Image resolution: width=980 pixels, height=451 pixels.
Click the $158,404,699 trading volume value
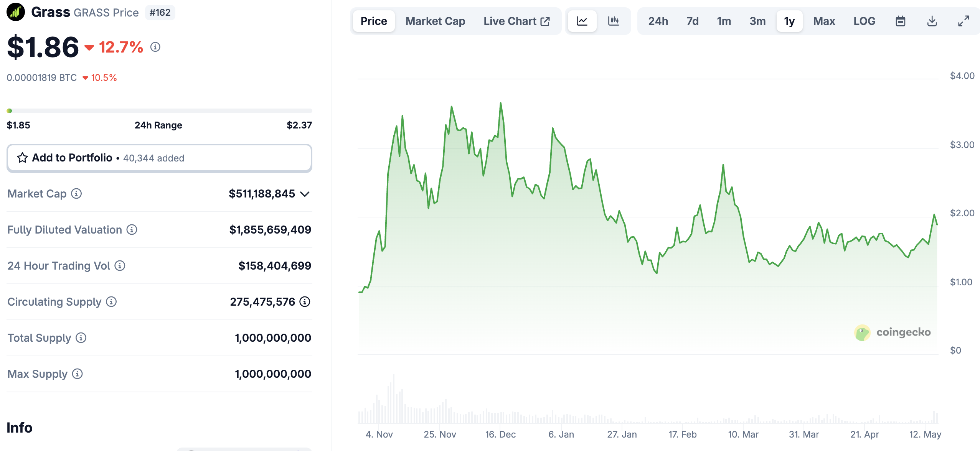275,266
